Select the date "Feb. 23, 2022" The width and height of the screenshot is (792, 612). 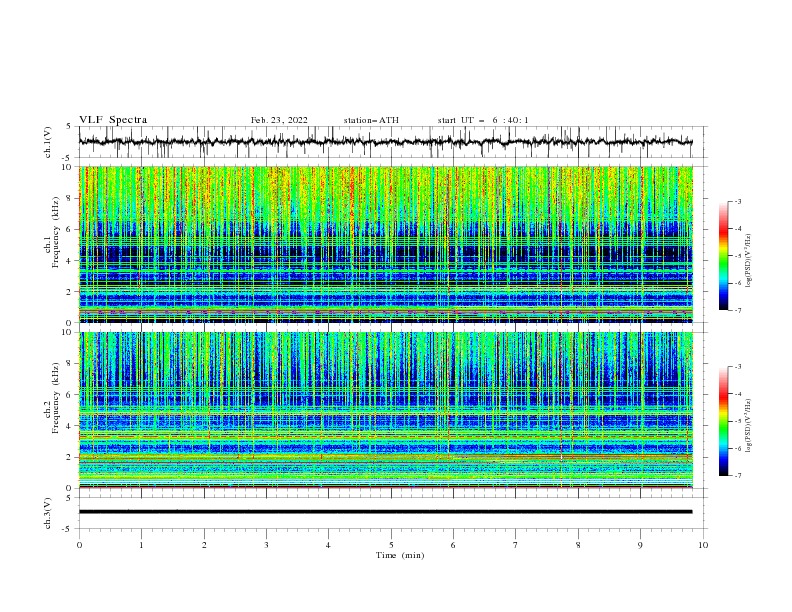(279, 120)
